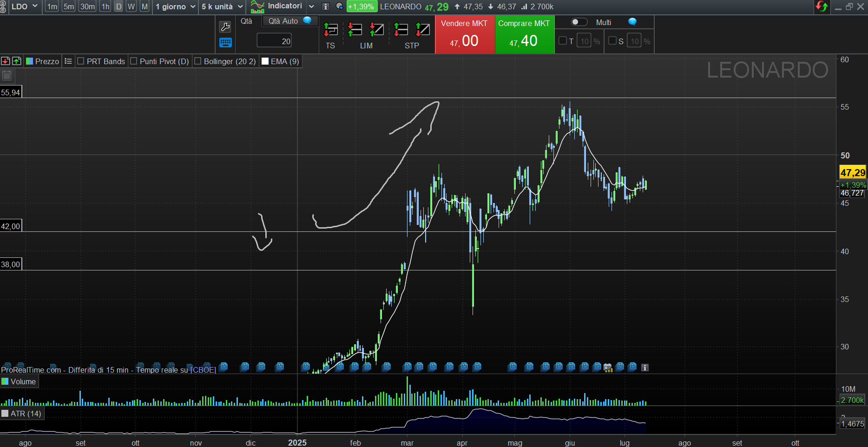868x447 pixels.
Task: Click the red down-arrow panel icon
Action: coord(6,61)
